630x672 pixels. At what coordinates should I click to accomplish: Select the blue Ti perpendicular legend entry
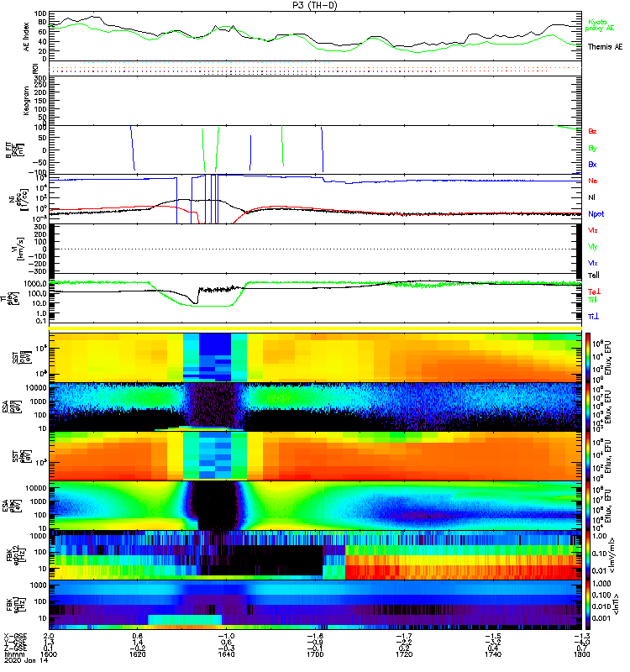(x=593, y=317)
